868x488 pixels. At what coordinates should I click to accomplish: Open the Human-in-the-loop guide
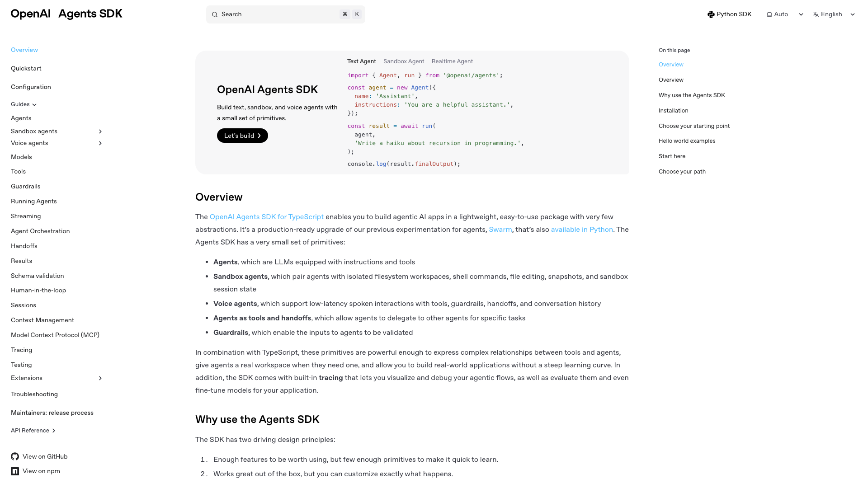click(x=38, y=291)
